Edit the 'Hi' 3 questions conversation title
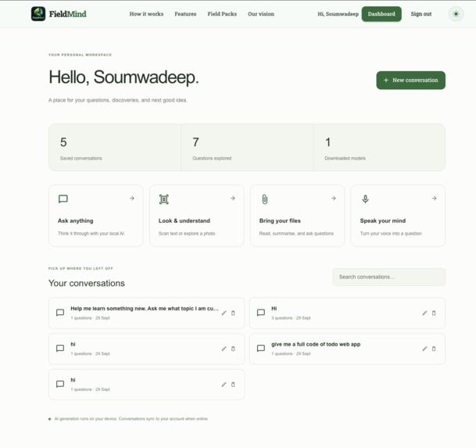Viewport: 476px width, 448px height. (x=424, y=313)
